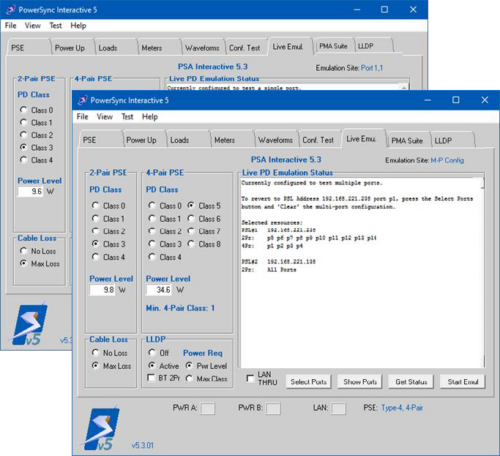Open the PMA Suite tab in front window
The image size is (500, 456).
408,140
